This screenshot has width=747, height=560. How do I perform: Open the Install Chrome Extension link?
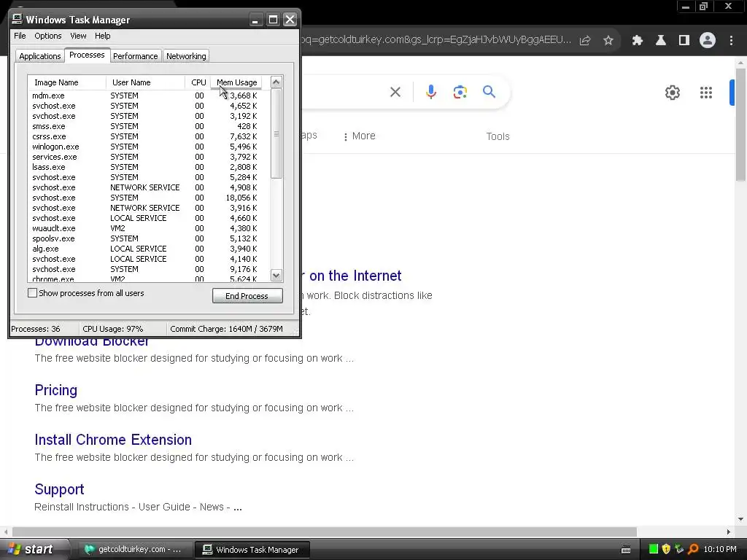pyautogui.click(x=113, y=440)
